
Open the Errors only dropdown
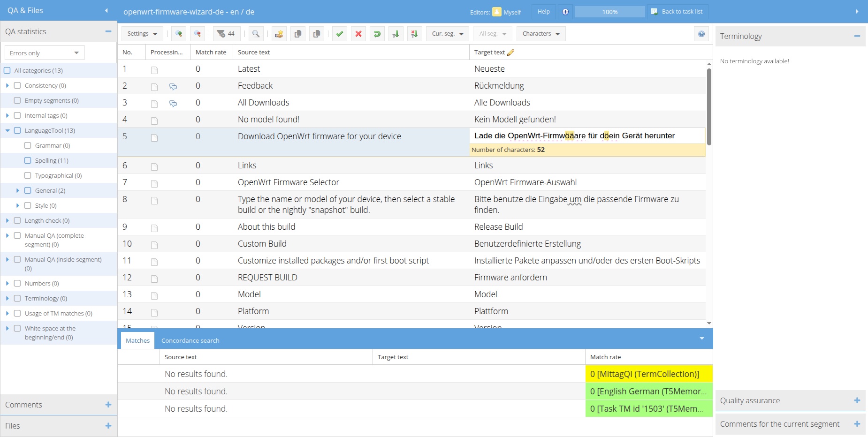(x=44, y=53)
